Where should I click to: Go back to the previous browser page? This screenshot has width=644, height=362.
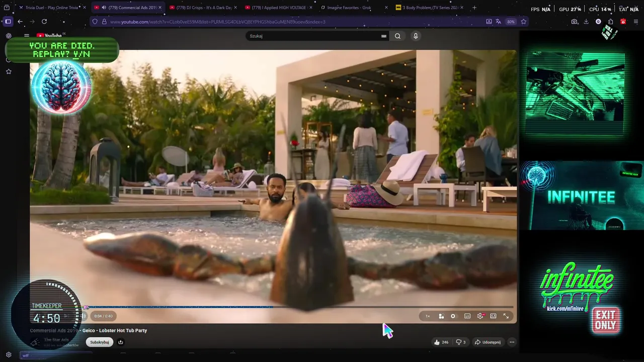coord(20,22)
